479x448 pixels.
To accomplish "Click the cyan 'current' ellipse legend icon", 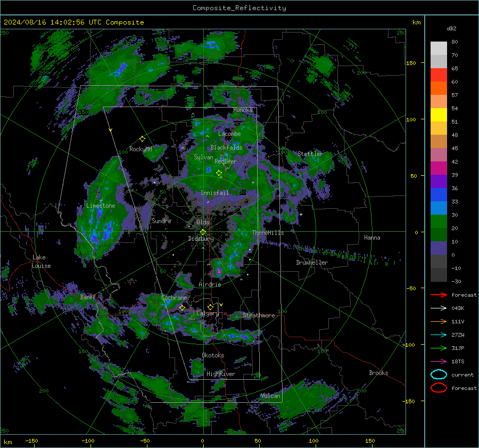I will (x=439, y=374).
